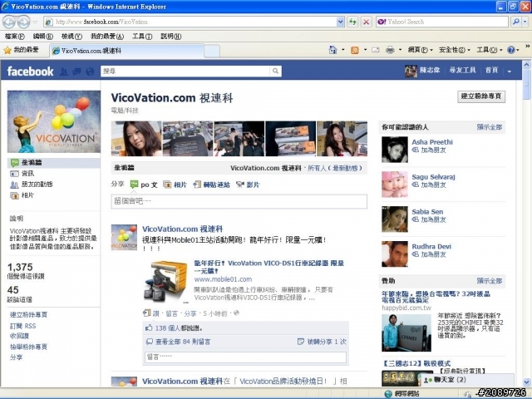The image size is (532, 399).
Task: Open the 網頁(P) dropdown menu
Action: 421,50
